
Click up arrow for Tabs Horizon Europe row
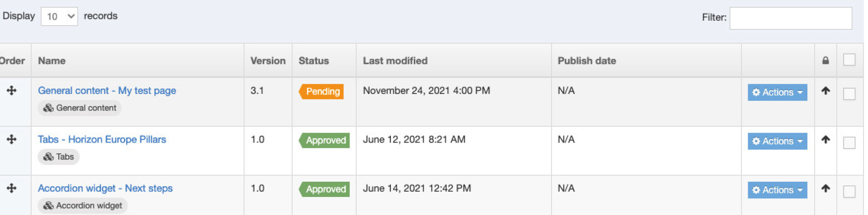[x=825, y=139]
